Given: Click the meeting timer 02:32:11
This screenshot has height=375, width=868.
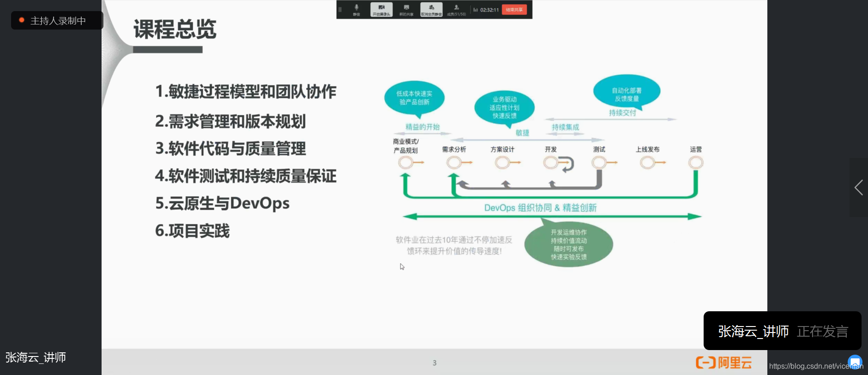Looking at the screenshot, I should pos(489,10).
